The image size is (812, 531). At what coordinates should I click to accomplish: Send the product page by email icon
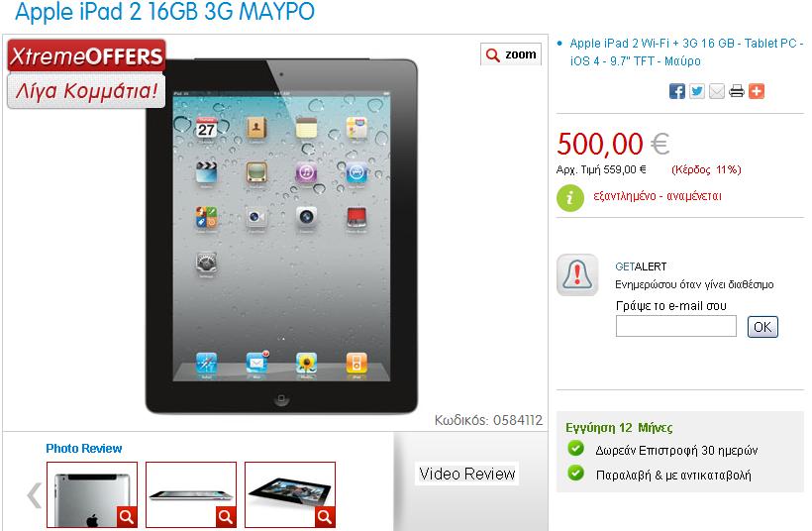717,91
